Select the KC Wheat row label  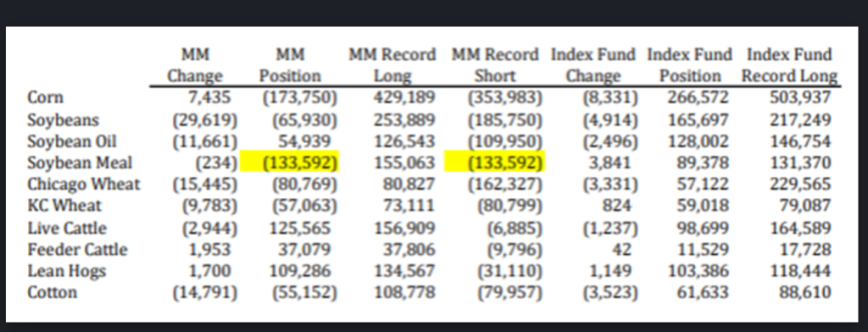[64, 206]
